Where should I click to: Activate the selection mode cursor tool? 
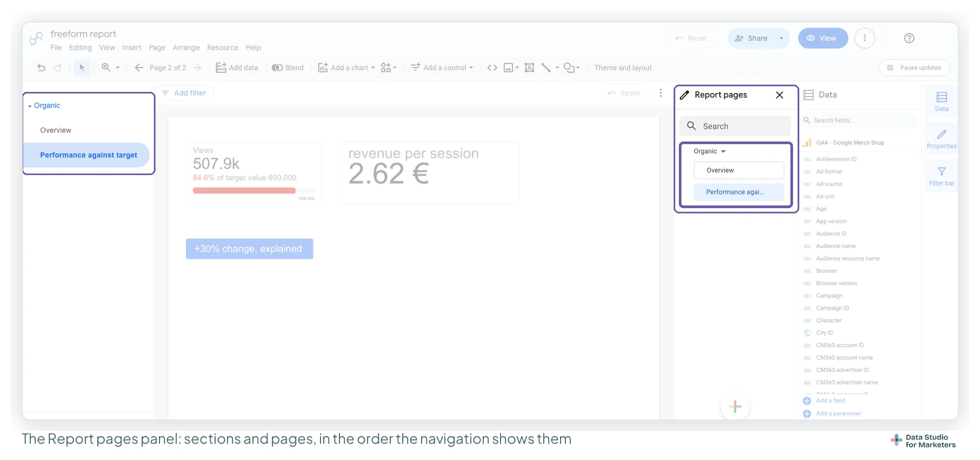[x=82, y=68]
